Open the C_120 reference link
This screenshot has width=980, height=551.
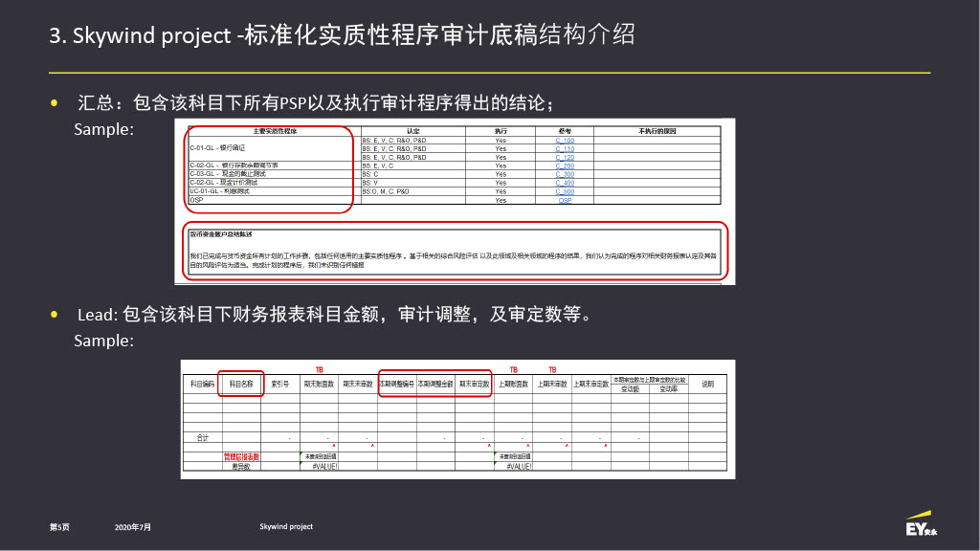pyautogui.click(x=565, y=158)
